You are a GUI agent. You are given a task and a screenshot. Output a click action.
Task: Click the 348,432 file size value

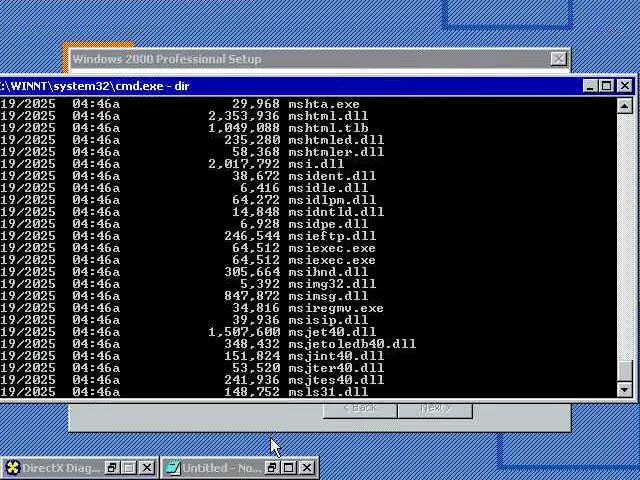pyautogui.click(x=252, y=344)
